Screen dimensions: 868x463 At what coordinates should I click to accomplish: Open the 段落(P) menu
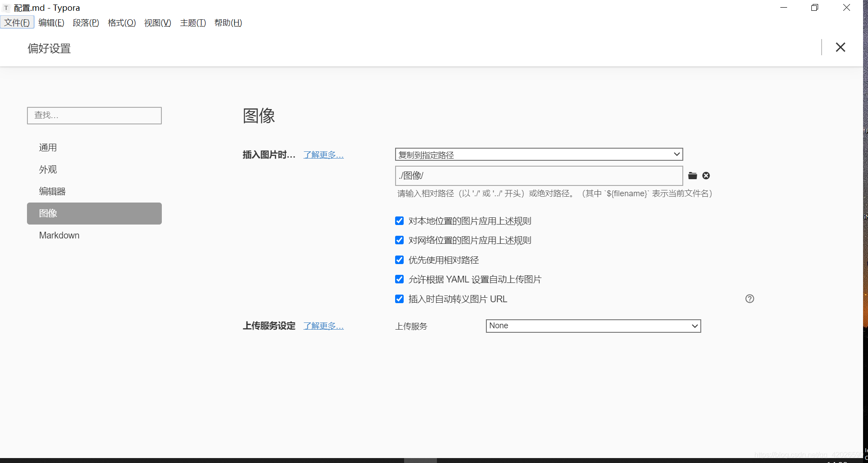[86, 22]
